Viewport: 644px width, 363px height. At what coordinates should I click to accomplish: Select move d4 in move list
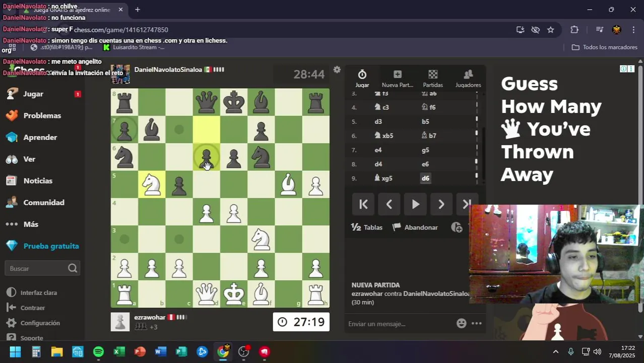(x=378, y=164)
